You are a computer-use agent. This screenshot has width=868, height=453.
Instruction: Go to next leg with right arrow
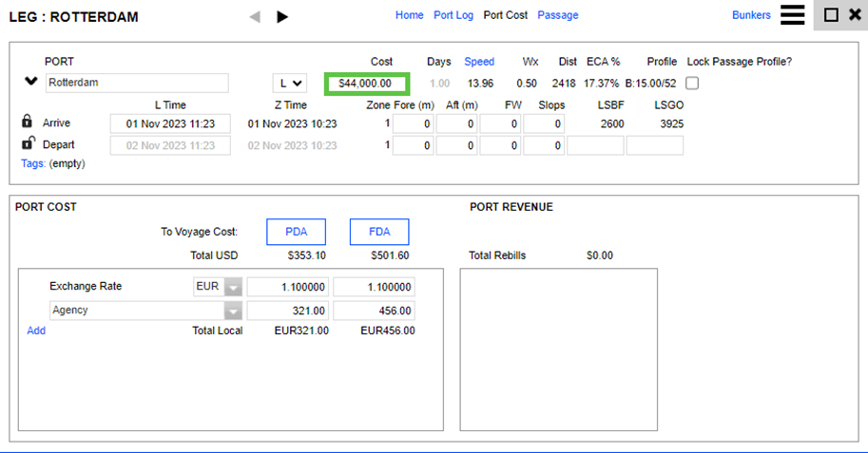tap(282, 16)
